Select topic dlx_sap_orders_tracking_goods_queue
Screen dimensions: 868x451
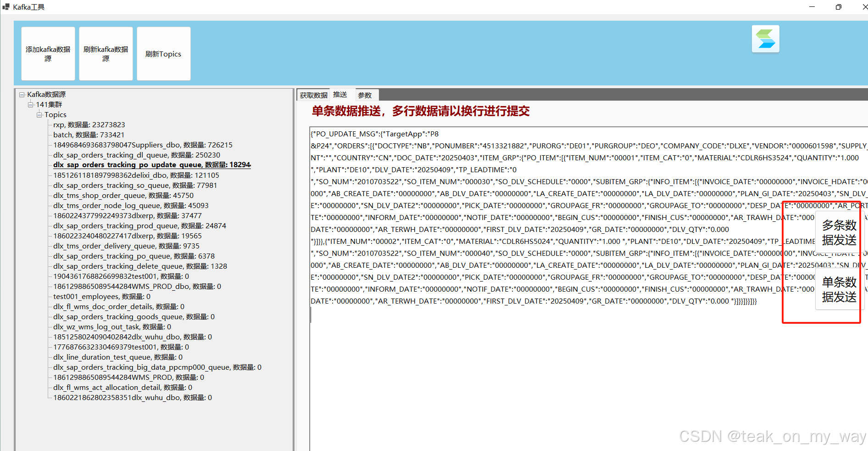coord(134,317)
